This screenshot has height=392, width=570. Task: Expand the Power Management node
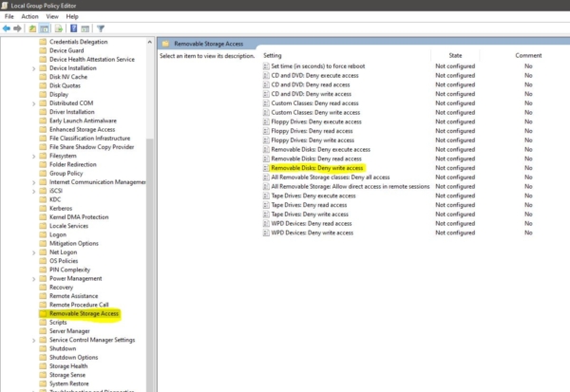(x=33, y=279)
